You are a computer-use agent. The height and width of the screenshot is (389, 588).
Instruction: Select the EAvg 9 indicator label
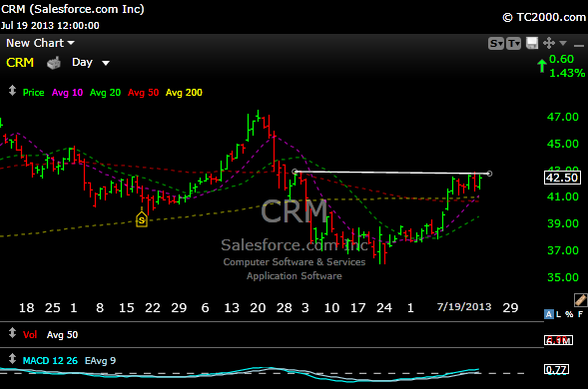click(x=100, y=360)
